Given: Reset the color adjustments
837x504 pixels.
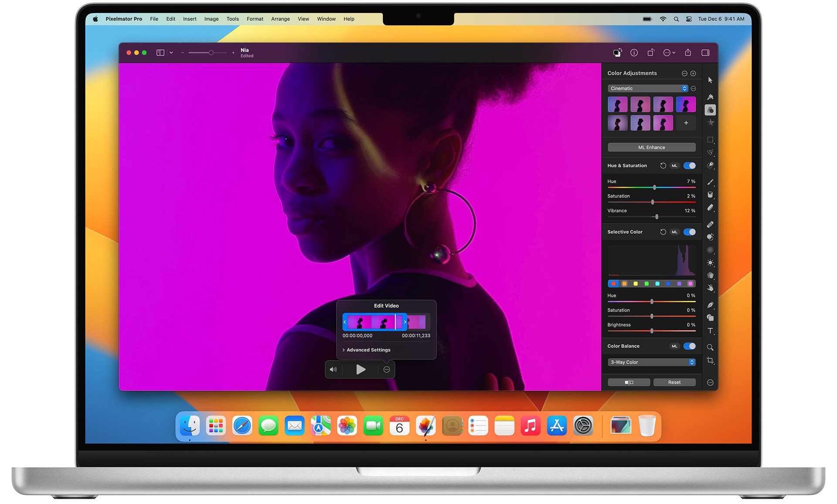Looking at the screenshot, I should 674,382.
